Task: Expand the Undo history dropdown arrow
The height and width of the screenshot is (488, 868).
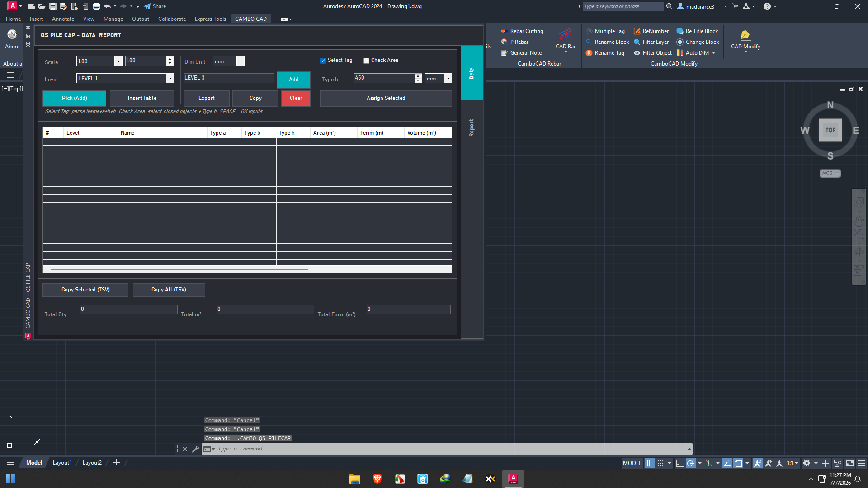Action: coord(115,6)
